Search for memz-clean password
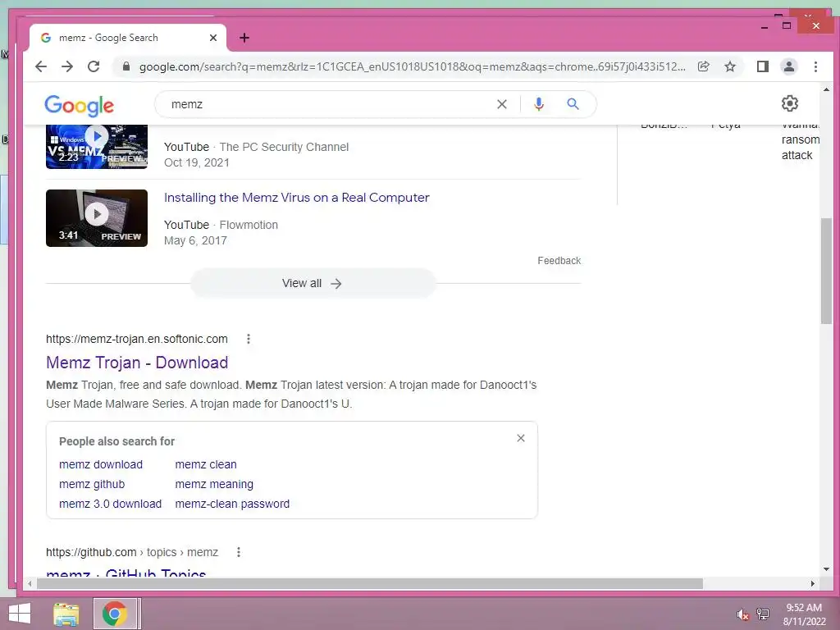The image size is (840, 630). pos(232,504)
